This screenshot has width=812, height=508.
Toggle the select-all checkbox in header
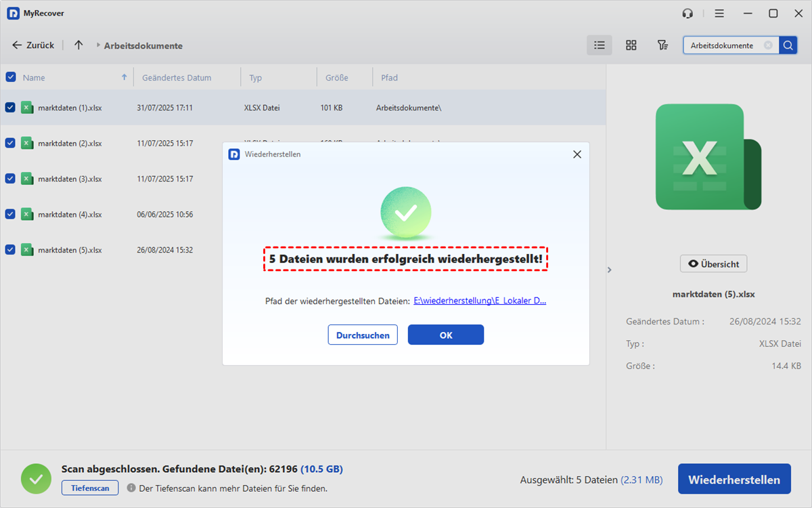11,77
